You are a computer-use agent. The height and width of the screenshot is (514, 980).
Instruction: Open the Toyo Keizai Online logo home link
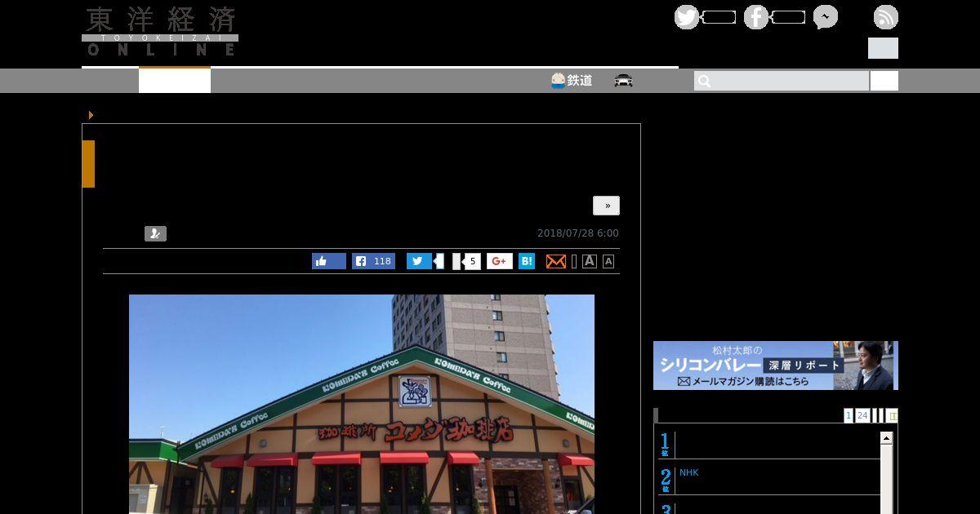160,32
